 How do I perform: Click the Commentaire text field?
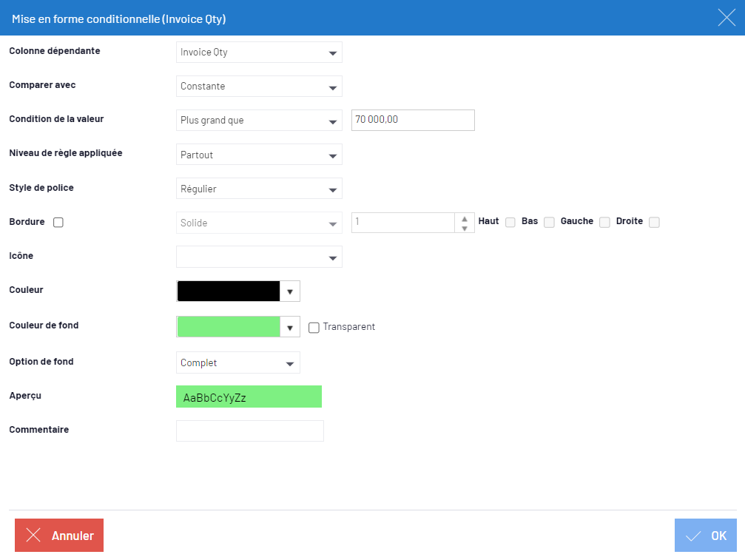pos(250,431)
